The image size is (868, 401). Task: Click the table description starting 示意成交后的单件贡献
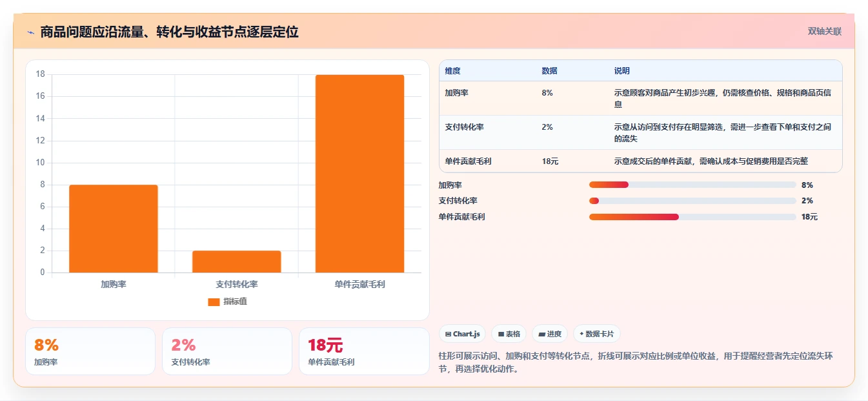tap(711, 161)
